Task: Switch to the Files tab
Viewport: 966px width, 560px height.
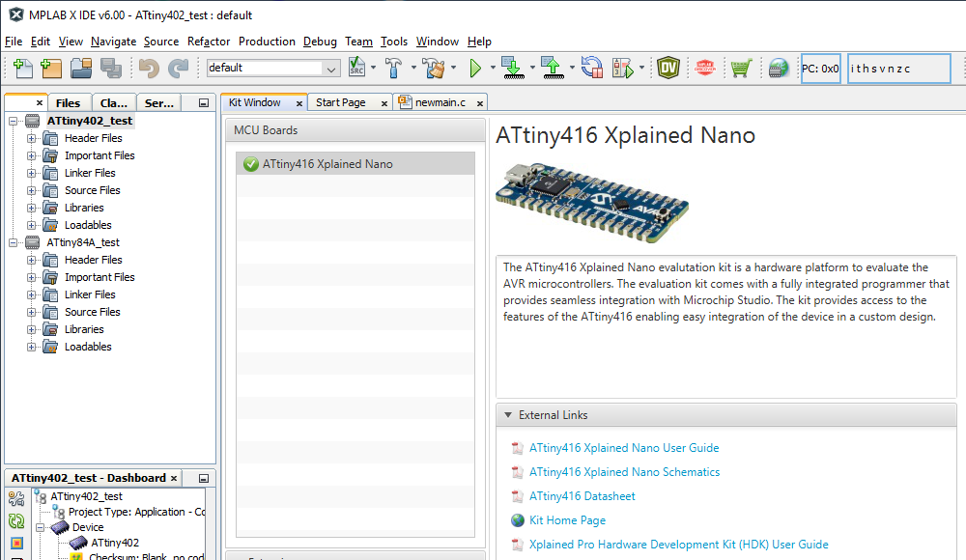Action: [68, 103]
